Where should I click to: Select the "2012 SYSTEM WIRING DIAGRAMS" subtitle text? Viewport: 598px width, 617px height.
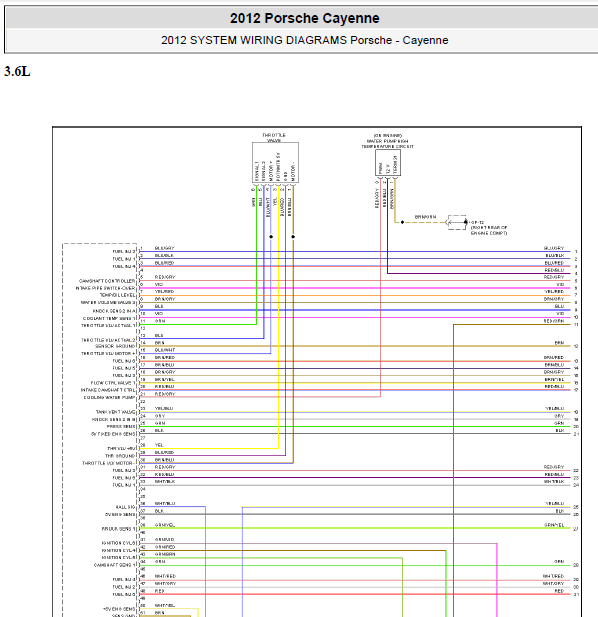tap(254, 40)
